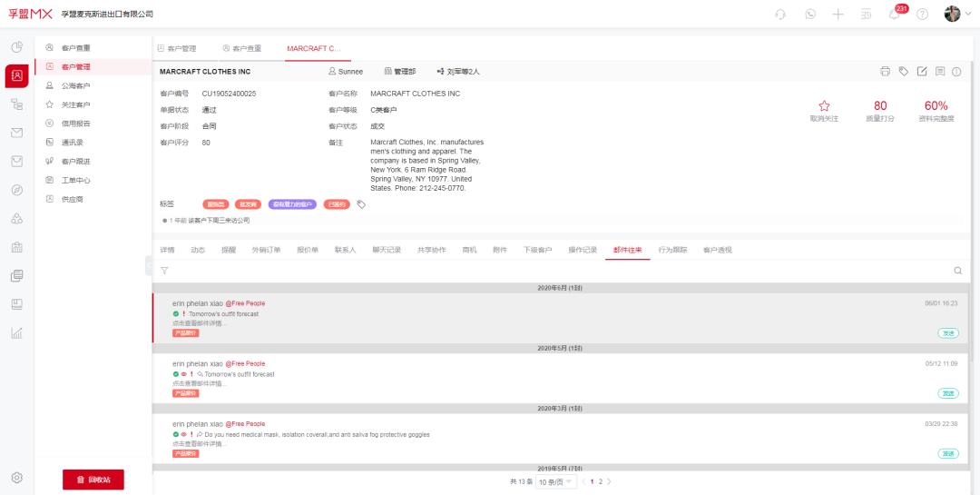Open the stacked documents icon in left rail
Screen dimensions: 980x495
click(x=17, y=275)
